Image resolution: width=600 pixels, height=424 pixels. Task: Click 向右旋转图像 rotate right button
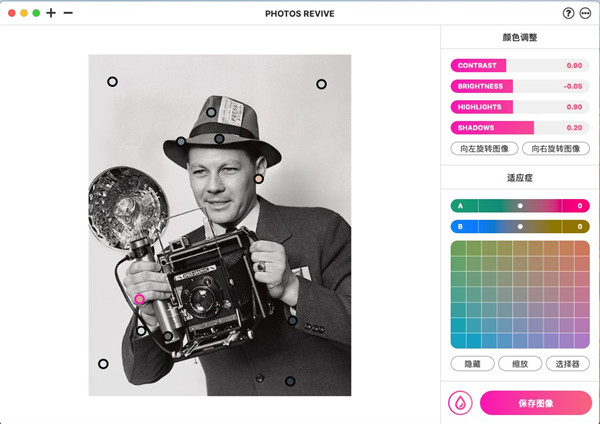[x=556, y=148]
